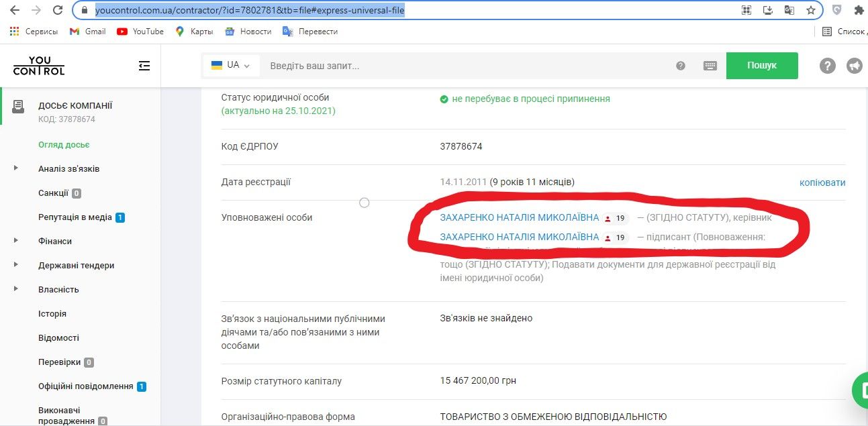Open YouTube from the bookmarks bar
868x426 pixels.
click(140, 31)
